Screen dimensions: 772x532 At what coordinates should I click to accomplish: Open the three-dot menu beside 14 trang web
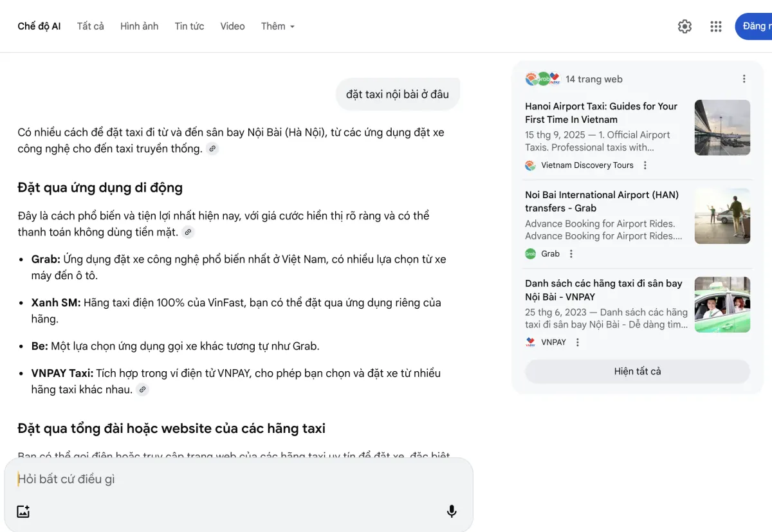pos(744,79)
